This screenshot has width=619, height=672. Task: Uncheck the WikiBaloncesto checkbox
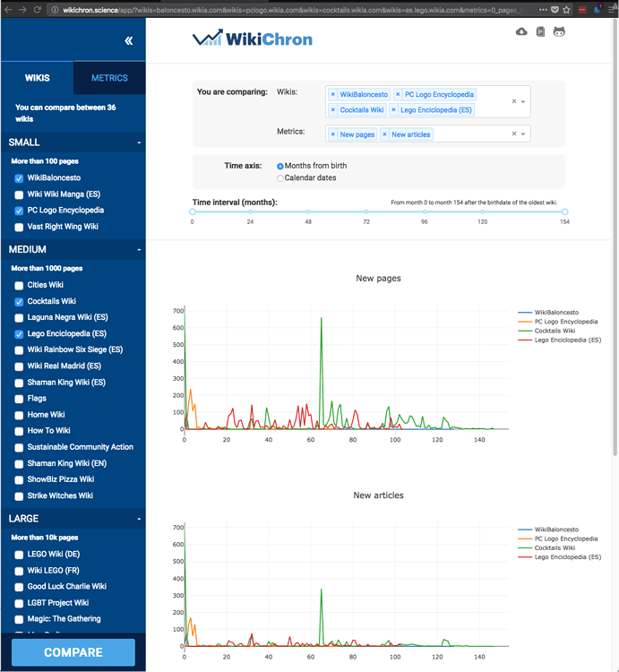pyautogui.click(x=19, y=178)
